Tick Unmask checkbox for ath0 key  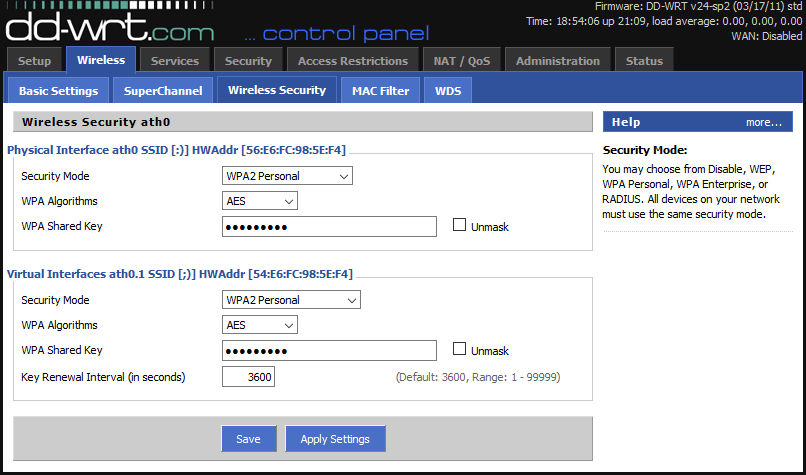(460, 225)
